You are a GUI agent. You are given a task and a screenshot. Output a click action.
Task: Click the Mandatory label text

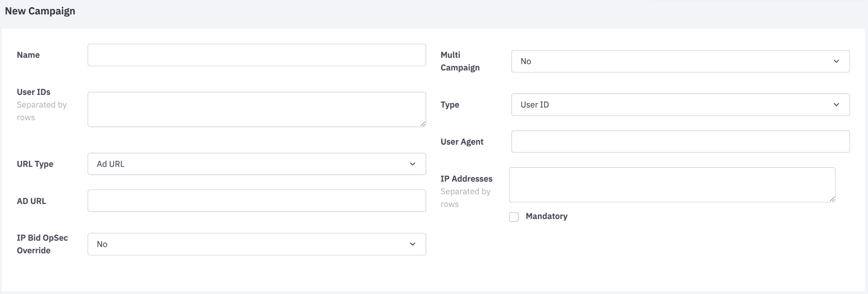point(546,216)
